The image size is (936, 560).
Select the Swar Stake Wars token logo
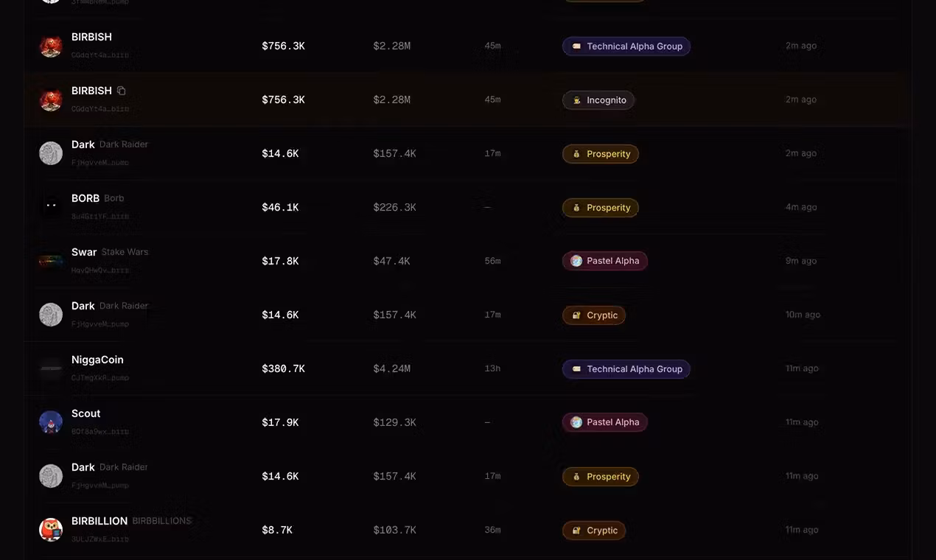point(51,261)
